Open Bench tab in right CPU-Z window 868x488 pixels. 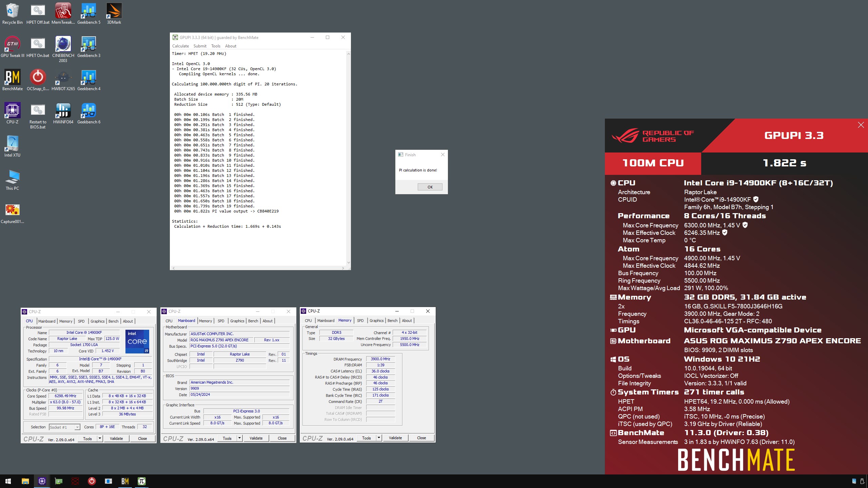coord(392,321)
